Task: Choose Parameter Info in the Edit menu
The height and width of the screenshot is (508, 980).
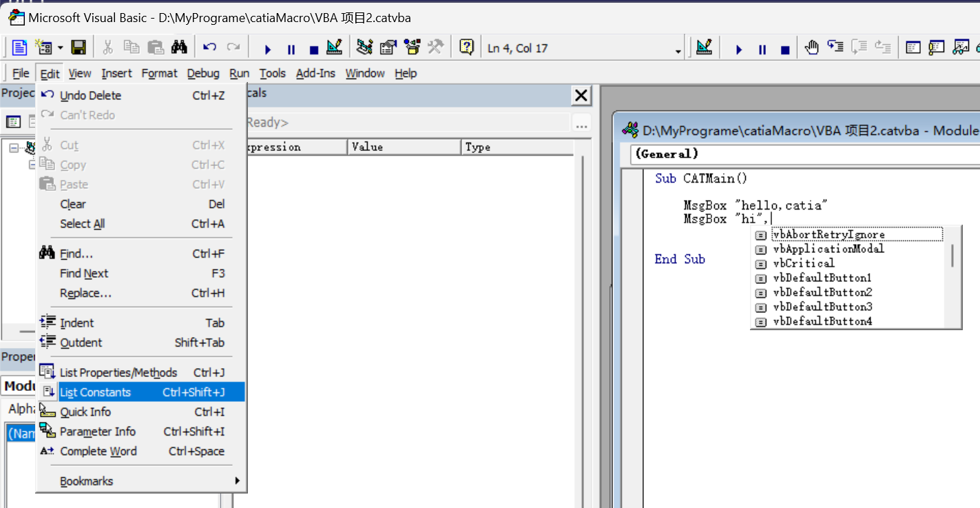Action: [x=141, y=431]
